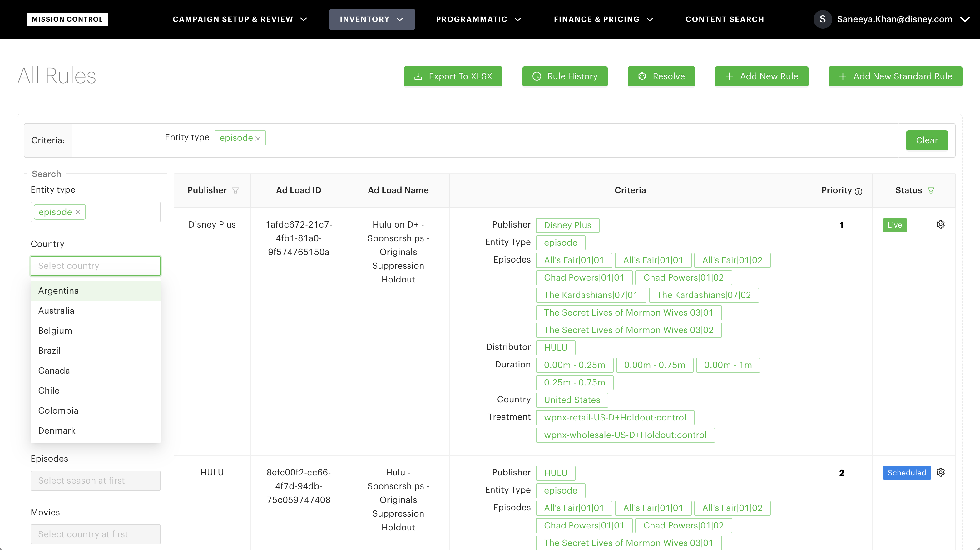
Task: Open the Programmatic menu
Action: tap(478, 19)
